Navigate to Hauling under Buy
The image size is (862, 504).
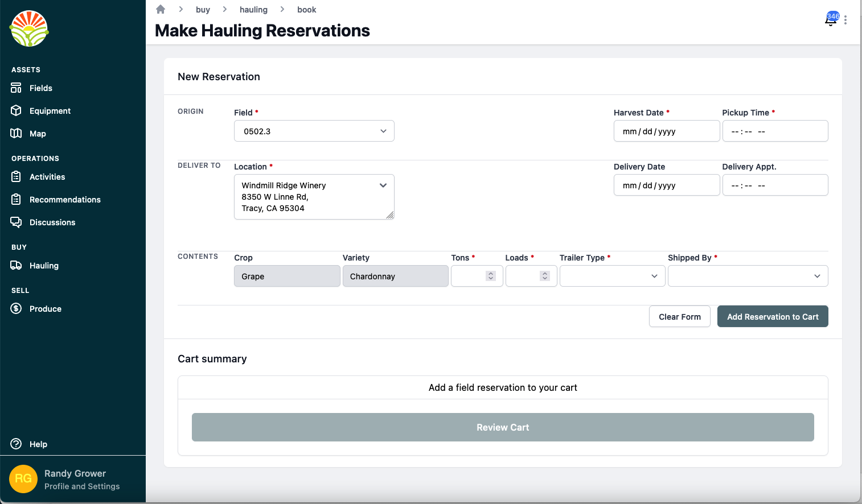(x=44, y=265)
